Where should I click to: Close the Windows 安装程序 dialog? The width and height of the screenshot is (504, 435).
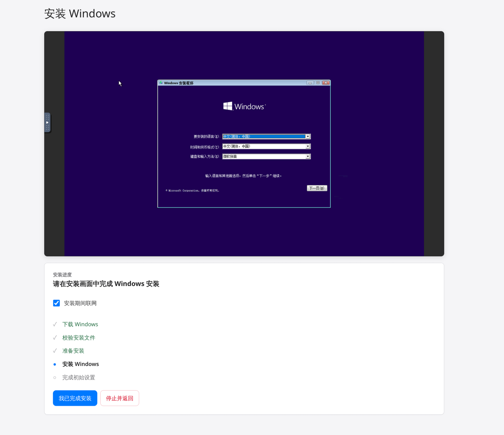[326, 83]
